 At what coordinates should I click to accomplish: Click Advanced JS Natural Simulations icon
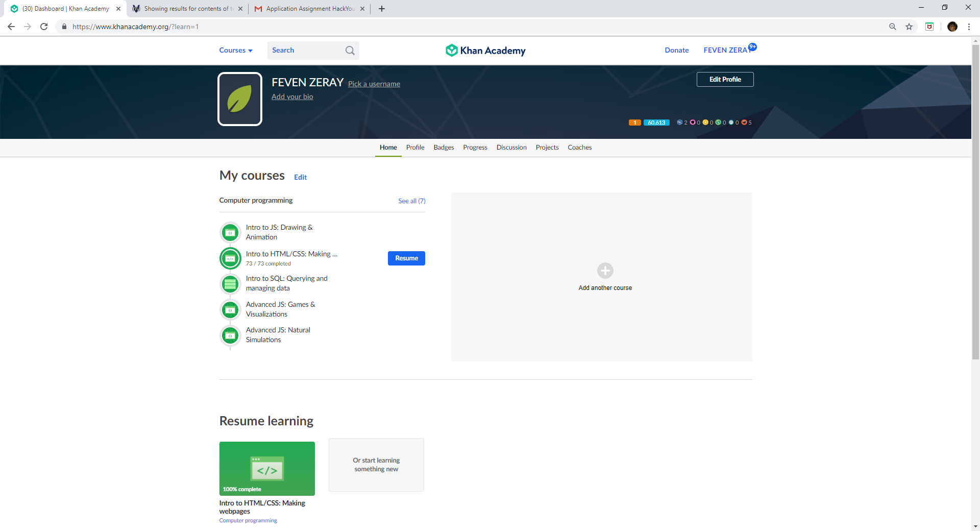[230, 335]
